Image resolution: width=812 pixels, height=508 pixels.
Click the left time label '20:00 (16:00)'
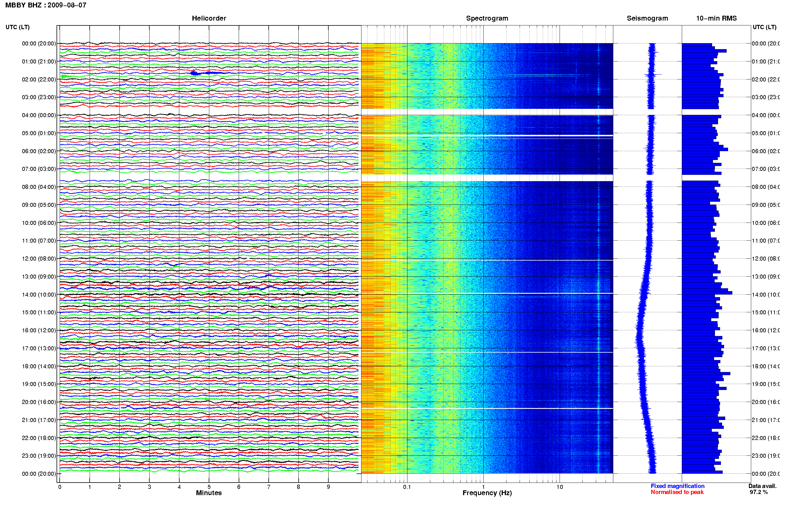point(39,402)
